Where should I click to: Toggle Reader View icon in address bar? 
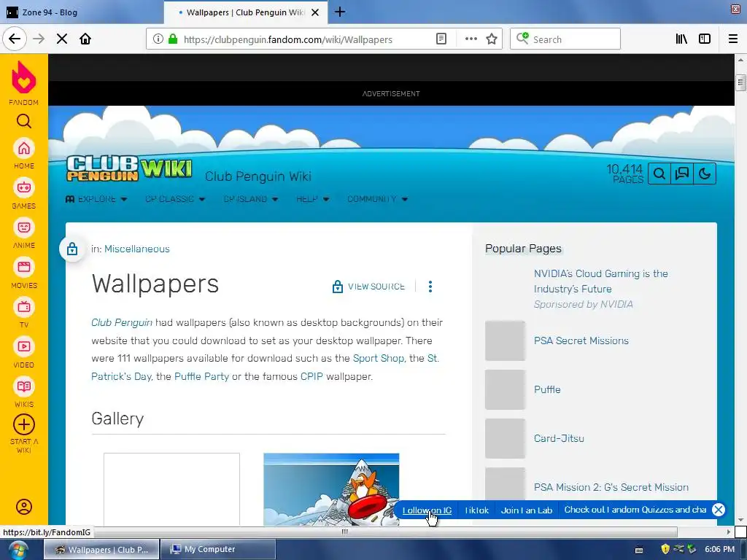pyautogui.click(x=441, y=39)
